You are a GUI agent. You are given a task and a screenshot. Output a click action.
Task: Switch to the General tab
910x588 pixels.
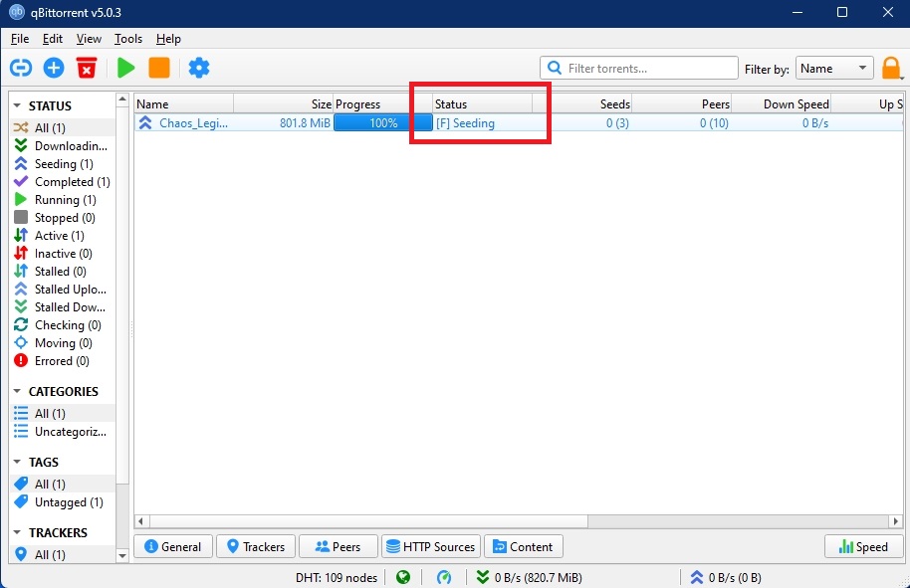173,546
